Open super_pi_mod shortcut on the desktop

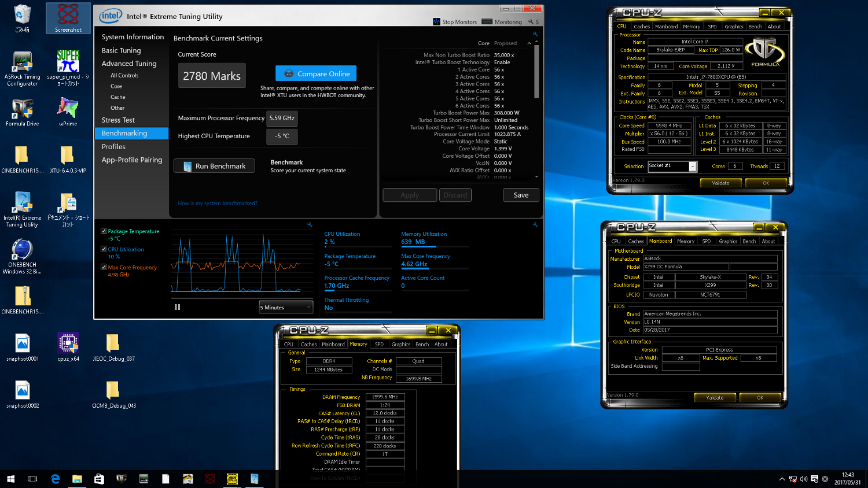[x=68, y=68]
